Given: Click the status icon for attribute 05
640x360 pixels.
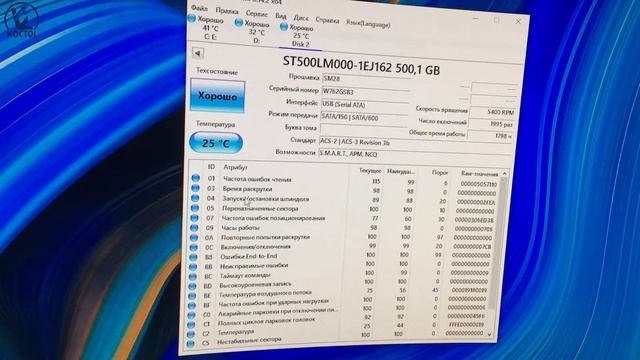Looking at the screenshot, I should 195,208.
